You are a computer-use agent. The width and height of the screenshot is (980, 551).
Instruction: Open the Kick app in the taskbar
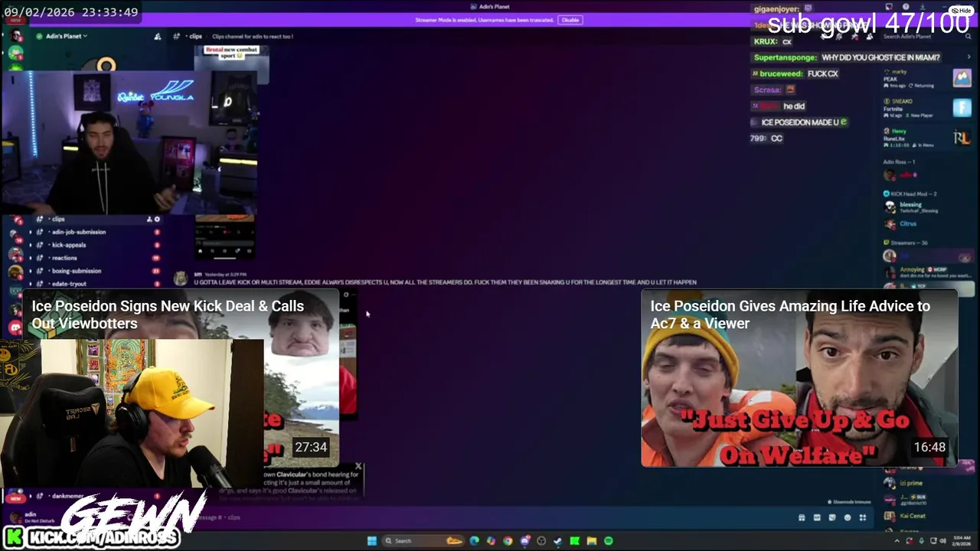574,541
